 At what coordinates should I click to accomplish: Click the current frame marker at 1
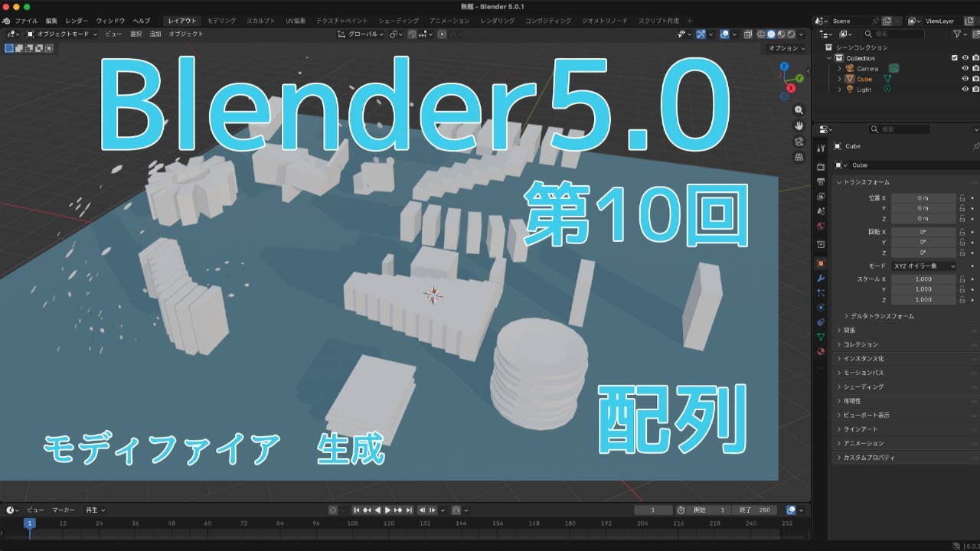pyautogui.click(x=29, y=523)
